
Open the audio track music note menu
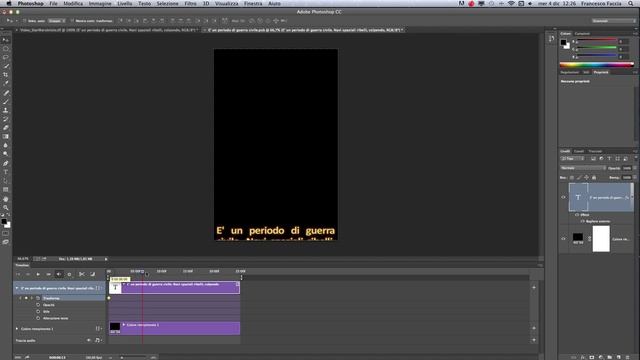(x=98, y=340)
